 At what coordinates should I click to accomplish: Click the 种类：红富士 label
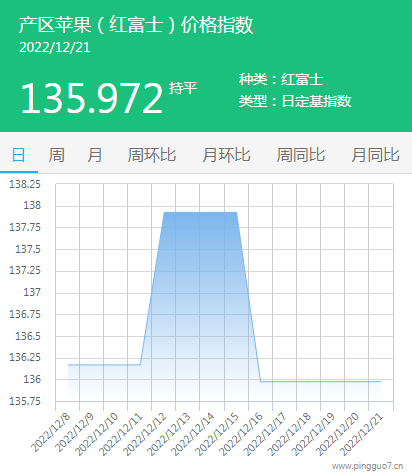pos(281,80)
